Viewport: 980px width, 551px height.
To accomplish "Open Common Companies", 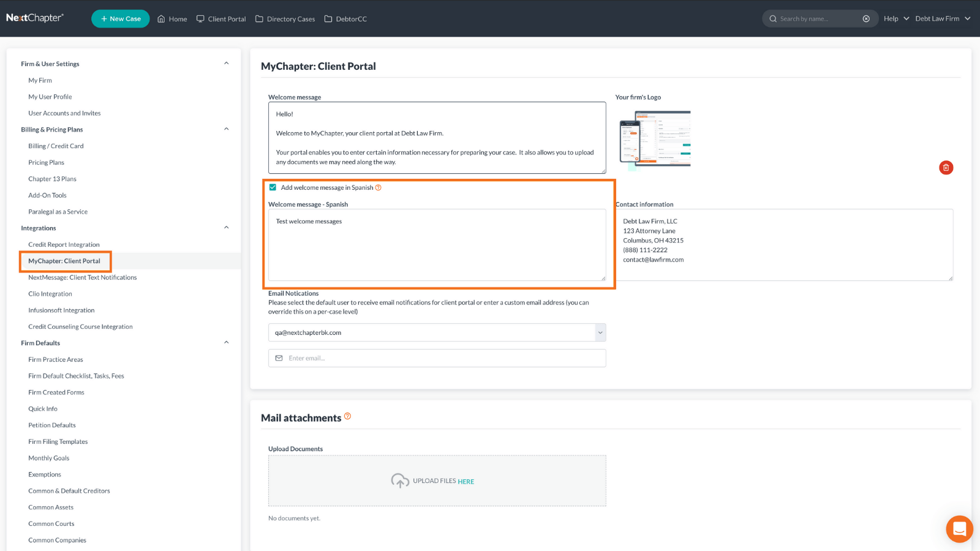I will click(x=58, y=540).
